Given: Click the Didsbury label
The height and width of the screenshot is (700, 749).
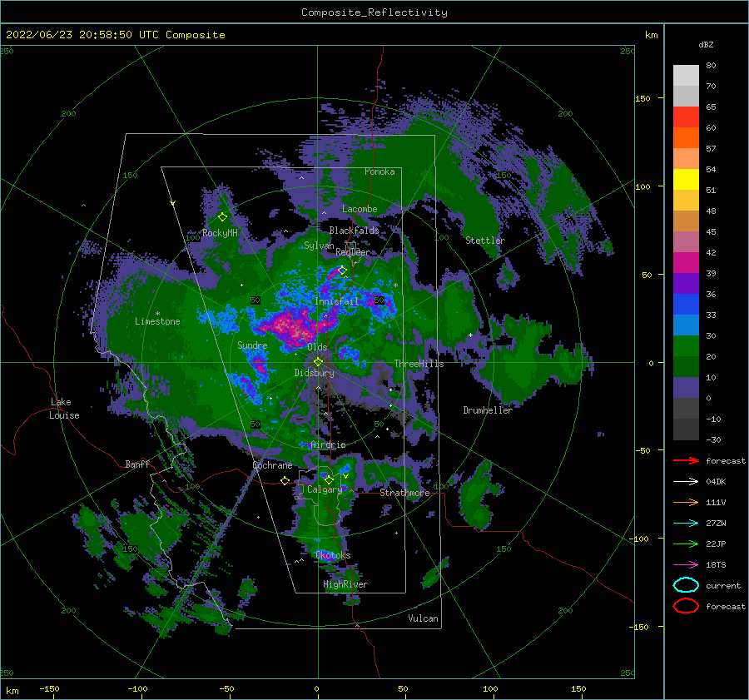Looking at the screenshot, I should 314,373.
